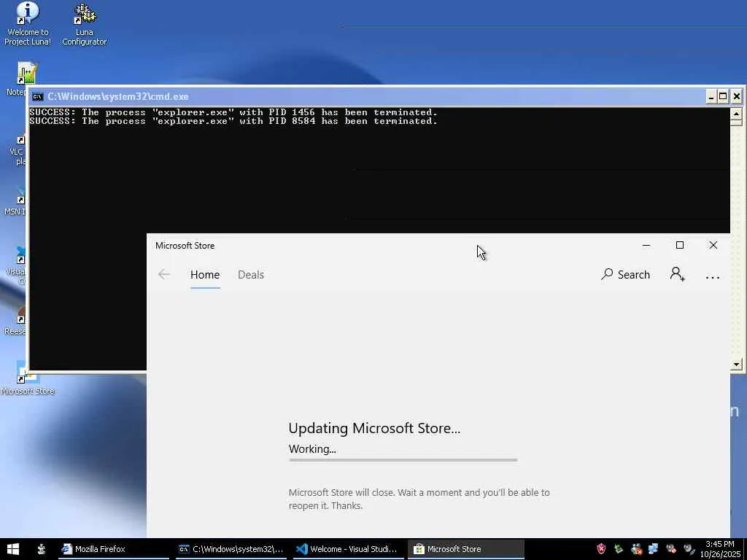Maximize the cmd.exe window

[723, 97]
